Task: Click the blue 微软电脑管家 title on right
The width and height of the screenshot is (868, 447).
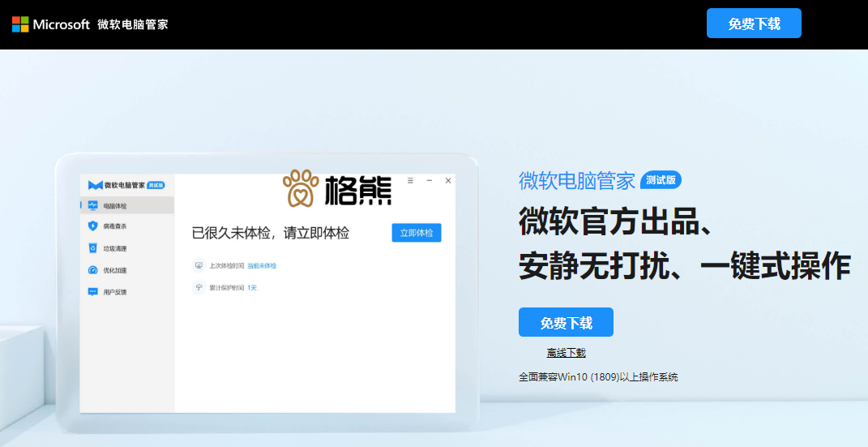Action: pos(577,181)
